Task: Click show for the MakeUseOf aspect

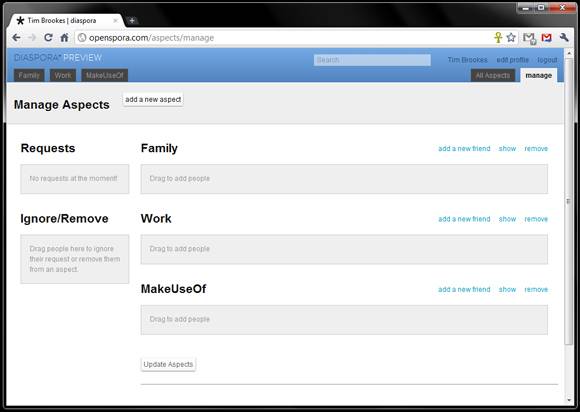Action: [x=507, y=289]
